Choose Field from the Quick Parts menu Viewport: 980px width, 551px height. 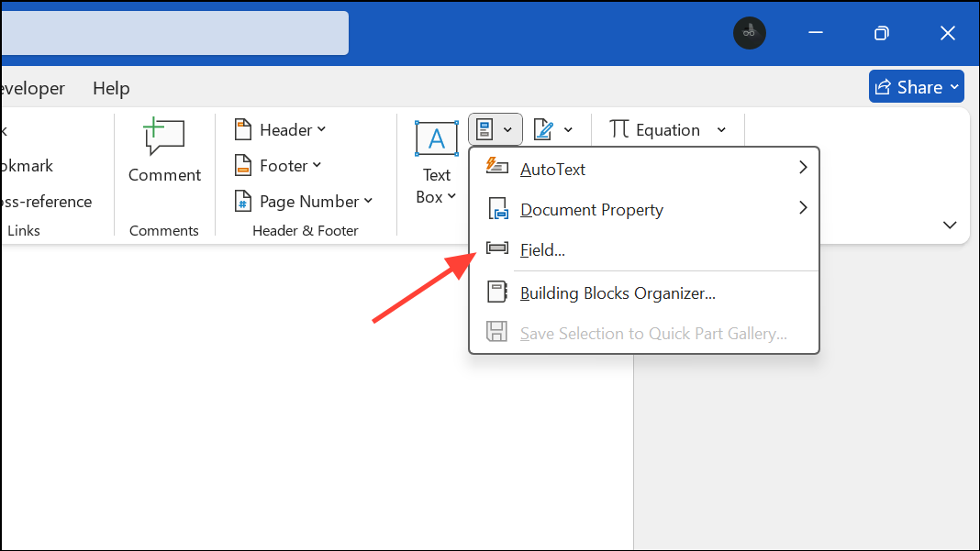tap(542, 249)
